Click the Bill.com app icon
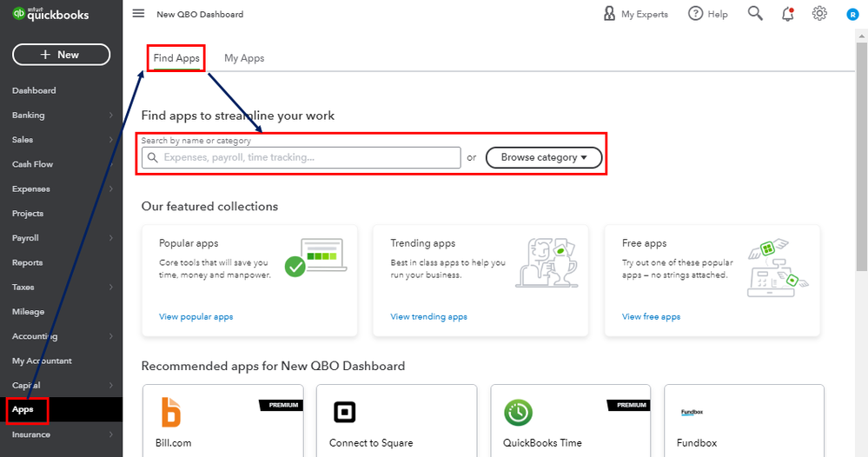The width and height of the screenshot is (868, 457). tap(171, 412)
